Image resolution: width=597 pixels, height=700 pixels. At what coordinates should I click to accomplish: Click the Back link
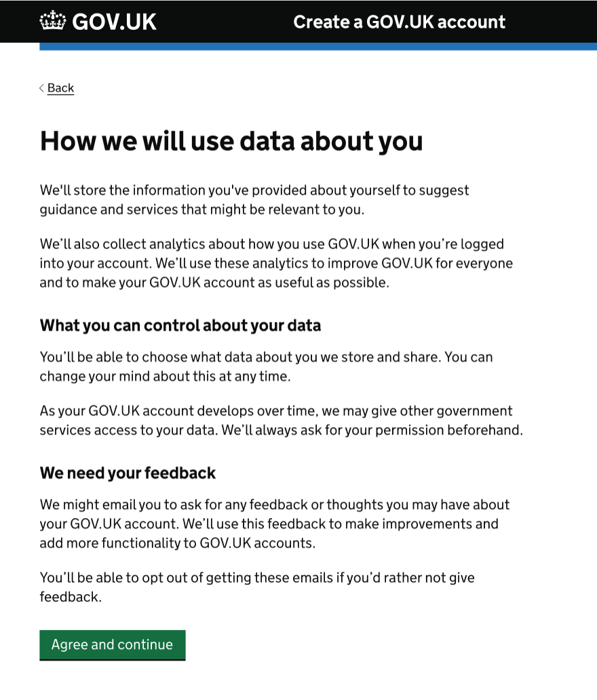click(x=60, y=88)
